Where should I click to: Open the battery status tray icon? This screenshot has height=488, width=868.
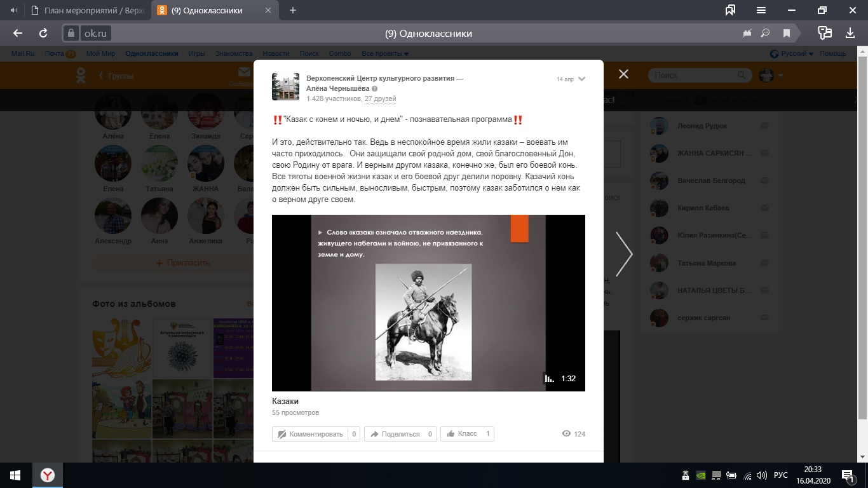(732, 475)
